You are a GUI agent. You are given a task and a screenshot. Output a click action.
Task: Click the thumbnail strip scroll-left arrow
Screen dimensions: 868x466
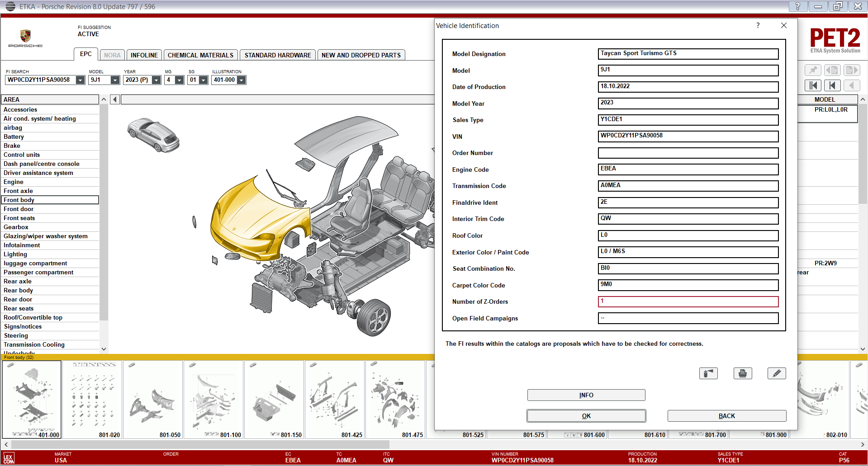(6, 444)
